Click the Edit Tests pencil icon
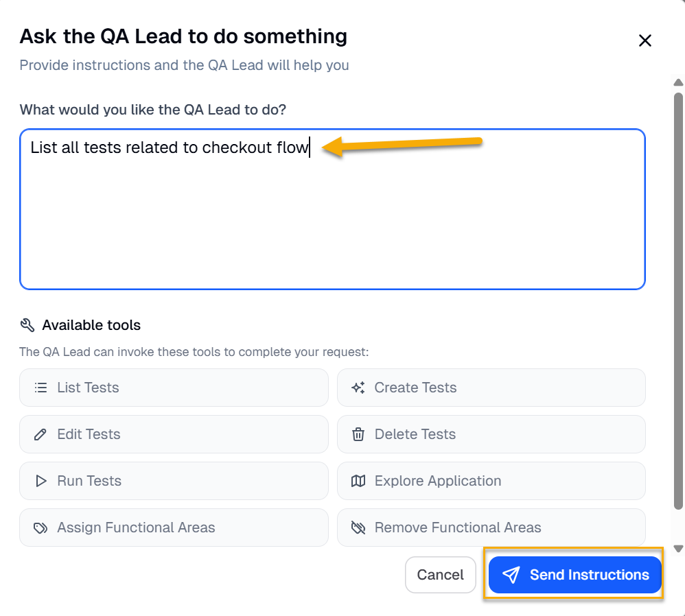 40,434
